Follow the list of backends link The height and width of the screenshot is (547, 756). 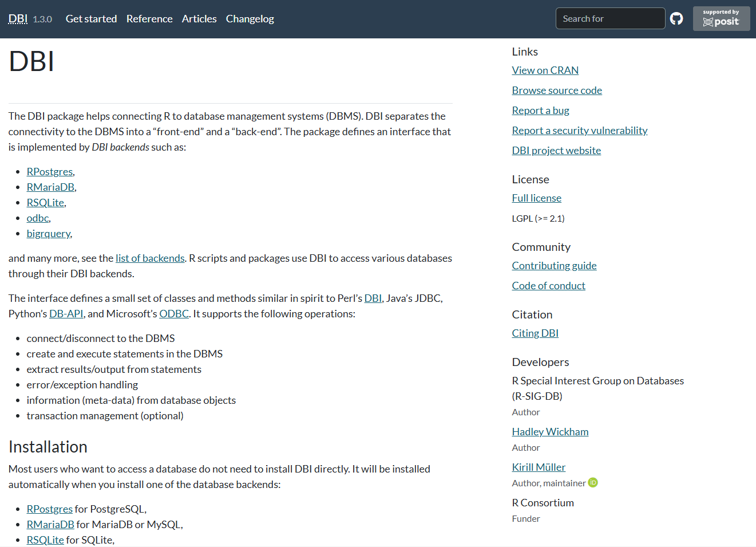click(x=150, y=258)
